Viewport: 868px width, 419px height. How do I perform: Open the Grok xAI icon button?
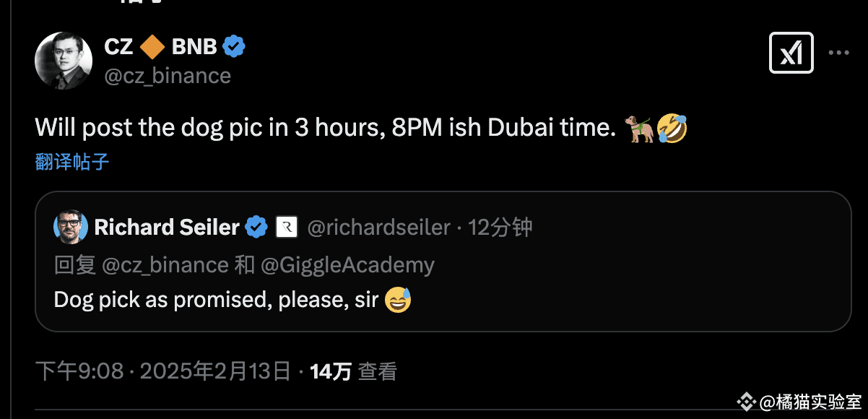[791, 53]
